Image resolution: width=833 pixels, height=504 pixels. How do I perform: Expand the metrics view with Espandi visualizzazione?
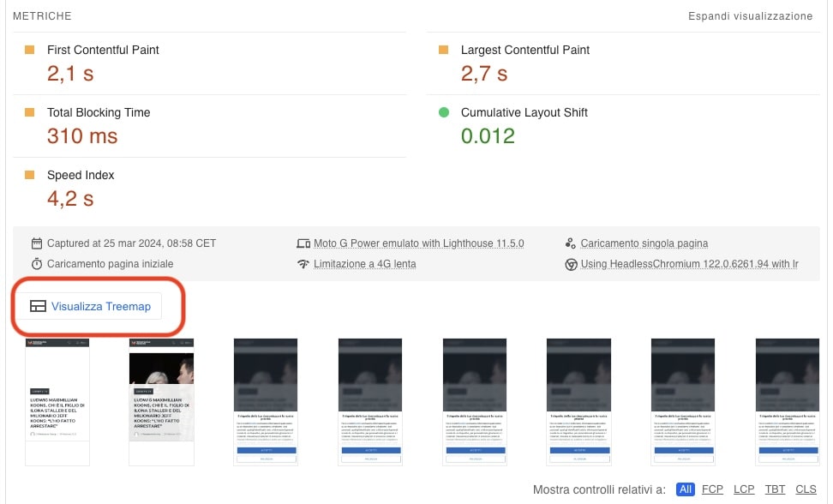[x=750, y=16]
